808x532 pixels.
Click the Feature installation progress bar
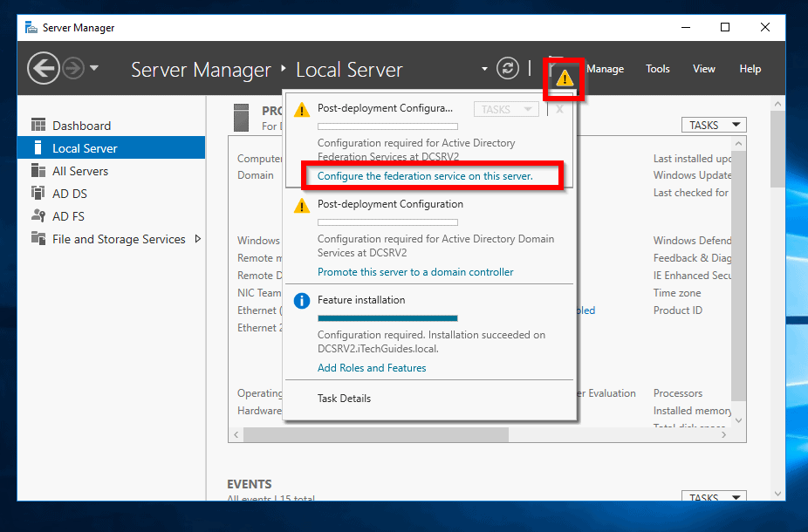[388, 317]
